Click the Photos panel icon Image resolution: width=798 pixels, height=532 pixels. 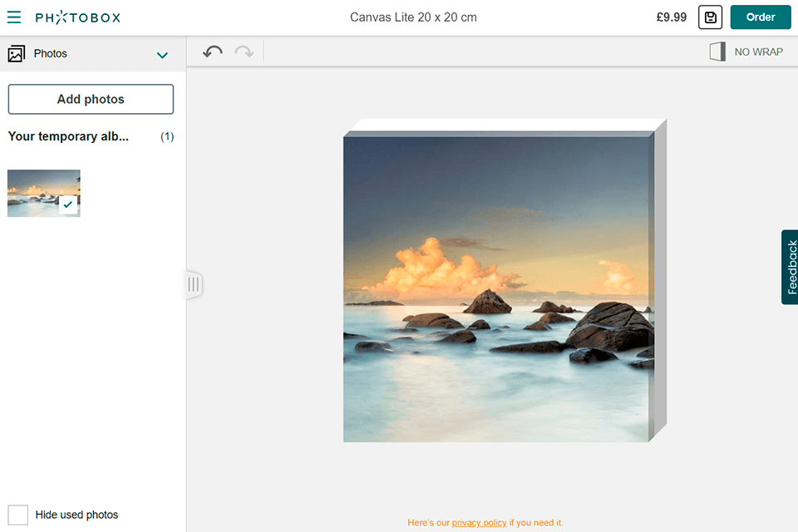point(17,53)
